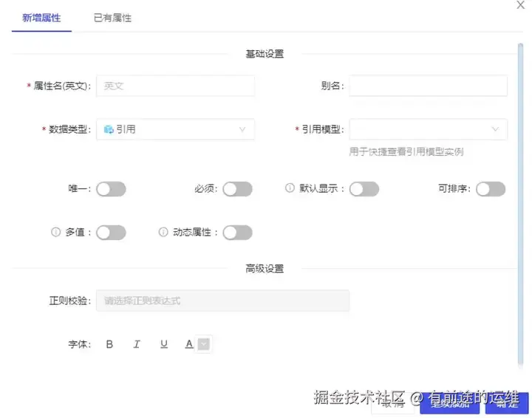Click the 高级设置 section heading
The image size is (532, 418).
click(x=265, y=269)
